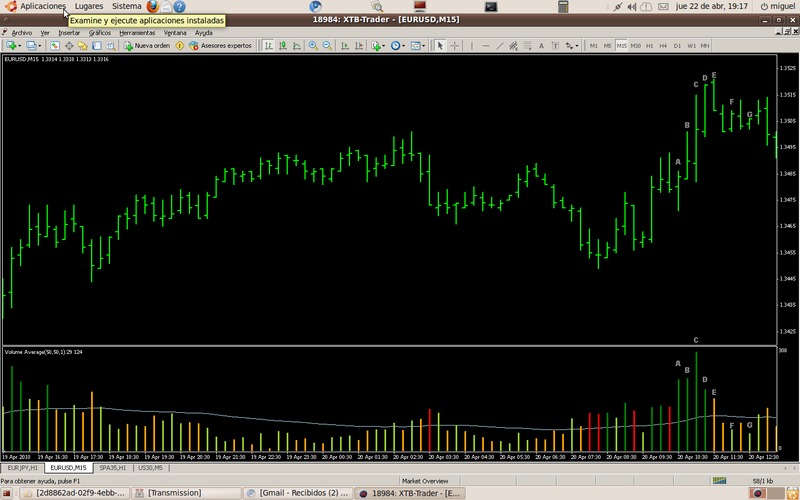Select the crosshair tool

coord(455,46)
